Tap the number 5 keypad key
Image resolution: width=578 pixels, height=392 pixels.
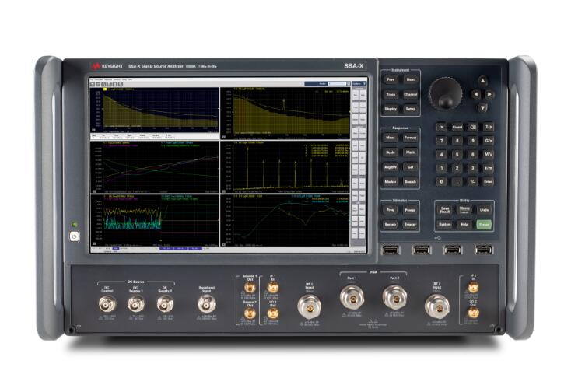click(457, 154)
